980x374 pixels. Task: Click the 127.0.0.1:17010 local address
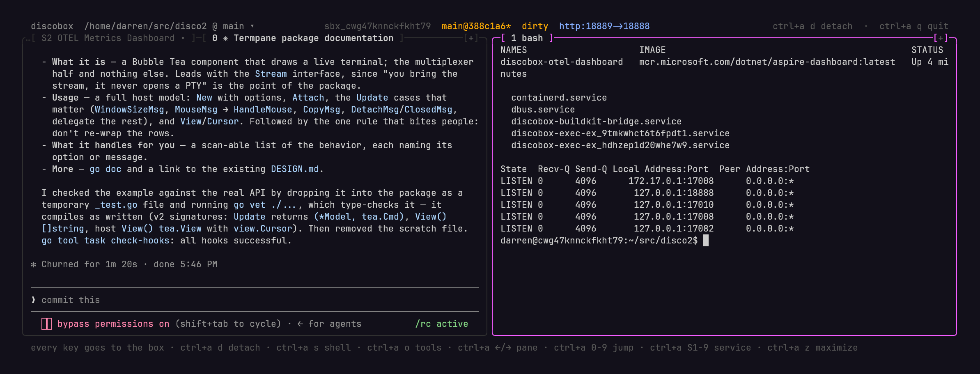pyautogui.click(x=674, y=205)
